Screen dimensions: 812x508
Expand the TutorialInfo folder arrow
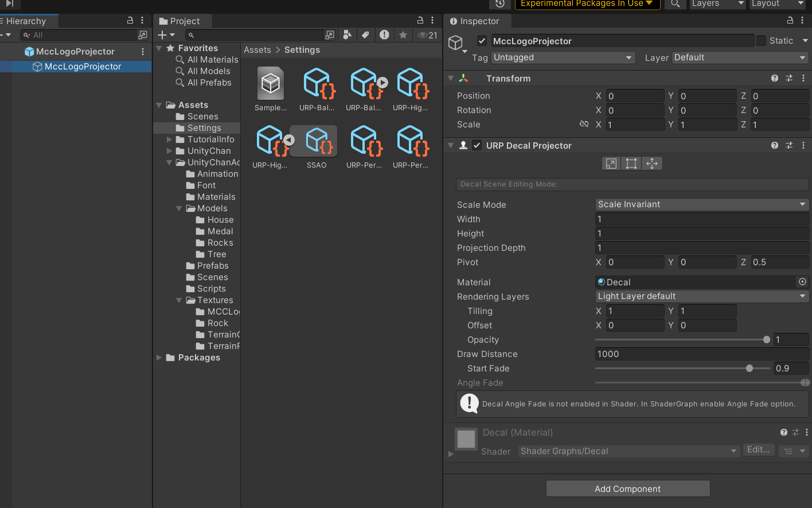click(169, 139)
